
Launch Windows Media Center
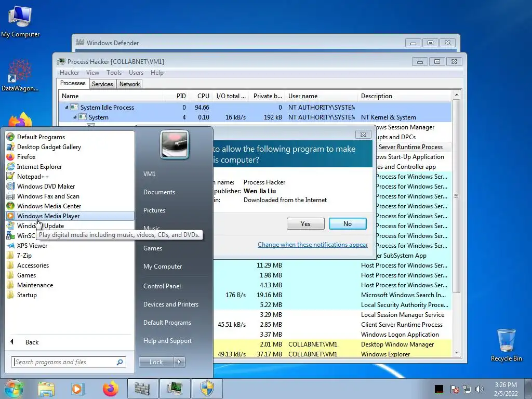tap(49, 206)
